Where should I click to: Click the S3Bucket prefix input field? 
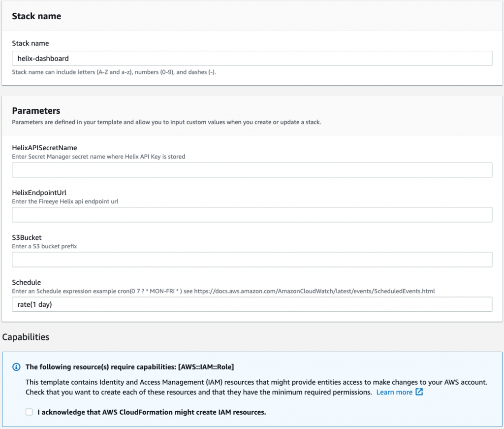[x=252, y=260]
